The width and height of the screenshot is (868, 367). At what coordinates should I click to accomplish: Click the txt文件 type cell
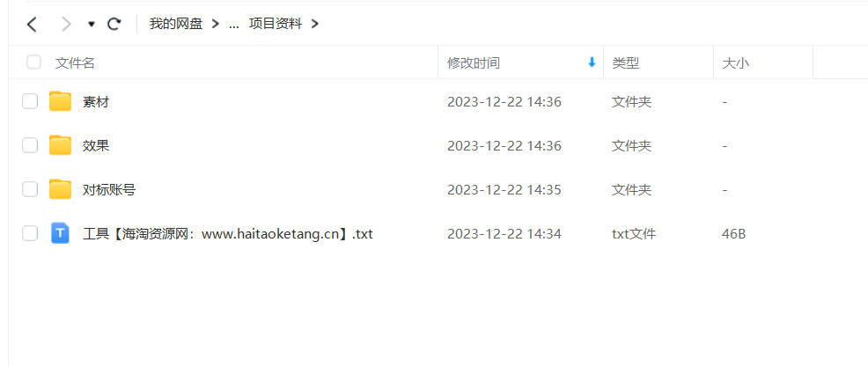(x=634, y=234)
